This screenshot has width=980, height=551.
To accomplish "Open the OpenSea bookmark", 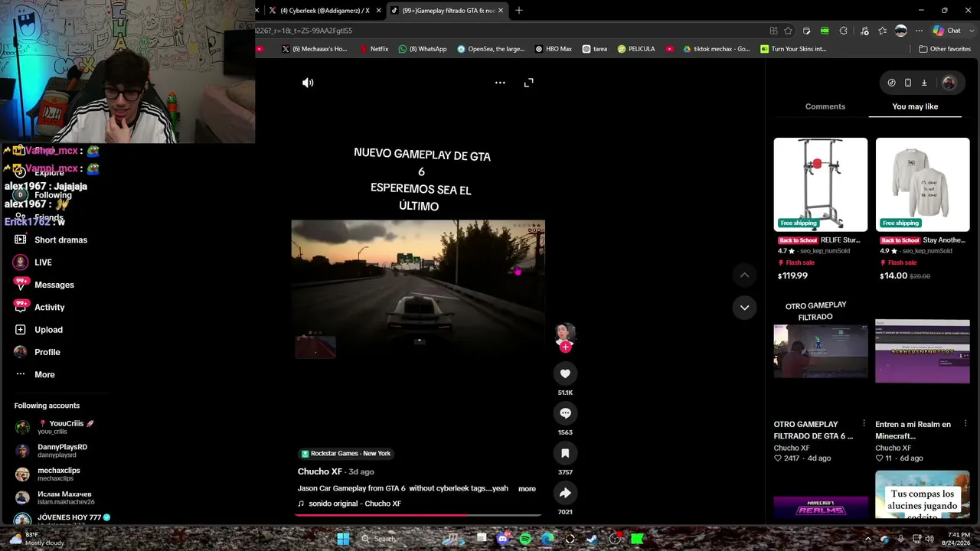I will (491, 49).
